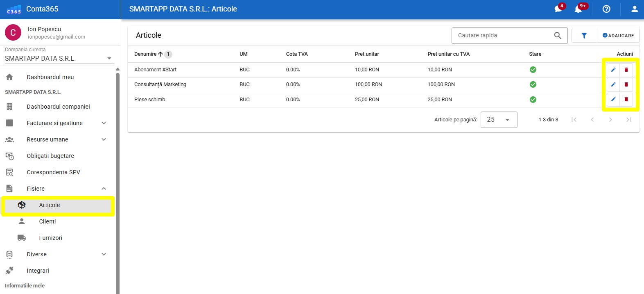Open the user account icon
This screenshot has width=644, height=294.
coord(634,9)
